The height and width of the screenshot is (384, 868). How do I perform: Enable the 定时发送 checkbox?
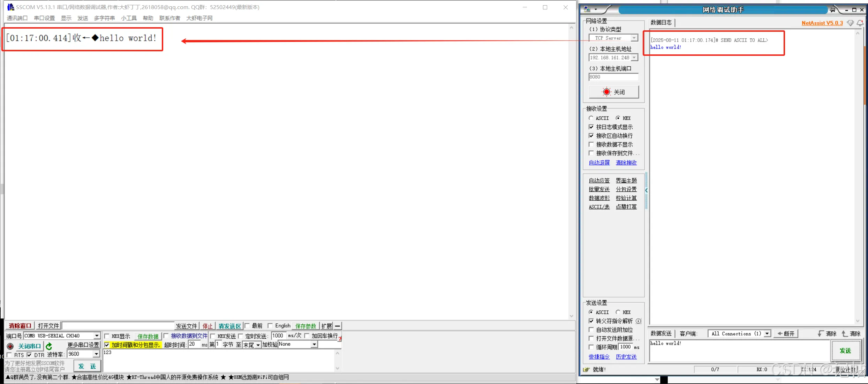(240, 336)
